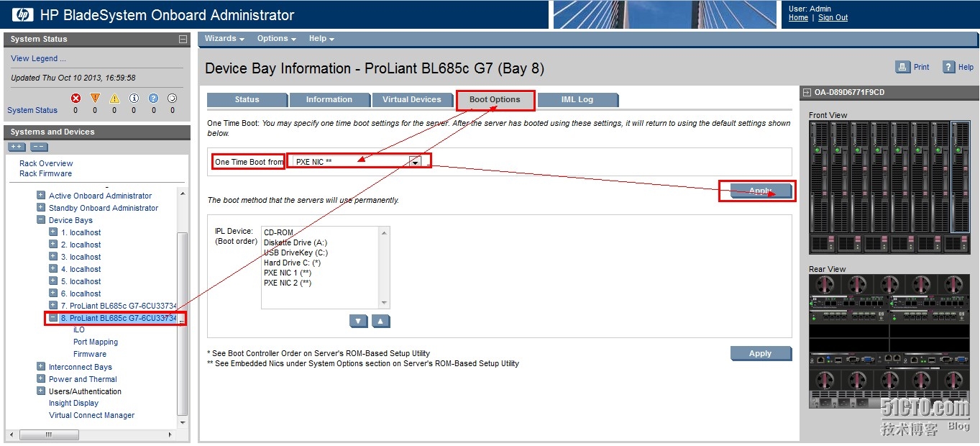The image size is (980, 446).
Task: Click the tree panel vertical scrollbar
Action: coord(183,307)
